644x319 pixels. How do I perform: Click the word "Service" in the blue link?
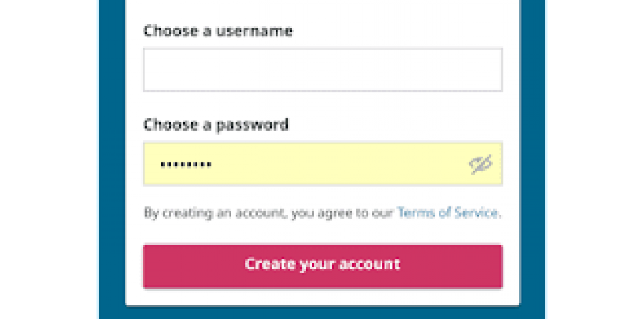click(476, 213)
